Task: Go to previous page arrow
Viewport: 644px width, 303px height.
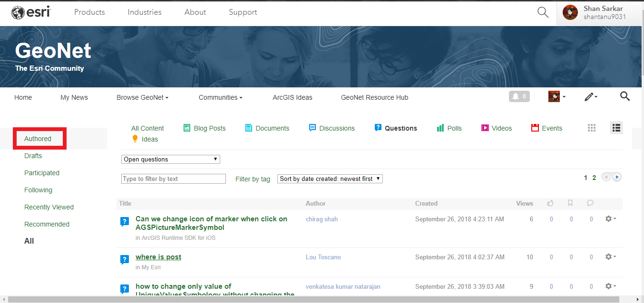Action: click(606, 177)
